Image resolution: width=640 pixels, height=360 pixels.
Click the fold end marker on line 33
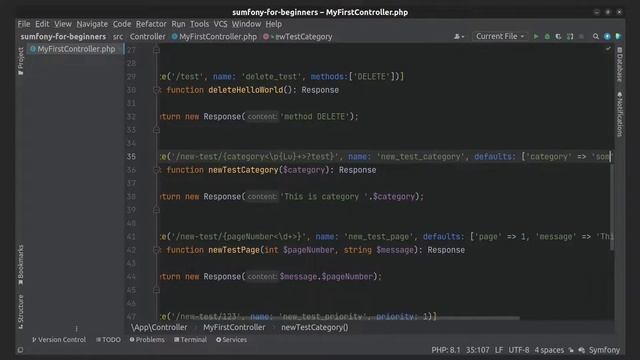click(156, 130)
